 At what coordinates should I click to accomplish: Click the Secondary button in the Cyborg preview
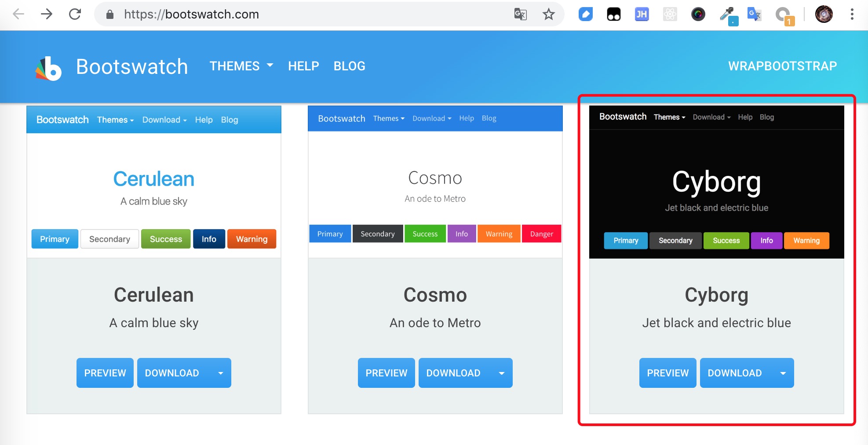pyautogui.click(x=676, y=241)
